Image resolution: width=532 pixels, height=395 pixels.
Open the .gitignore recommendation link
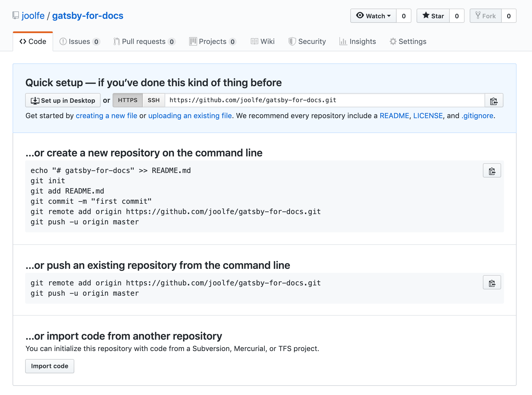coord(477,116)
